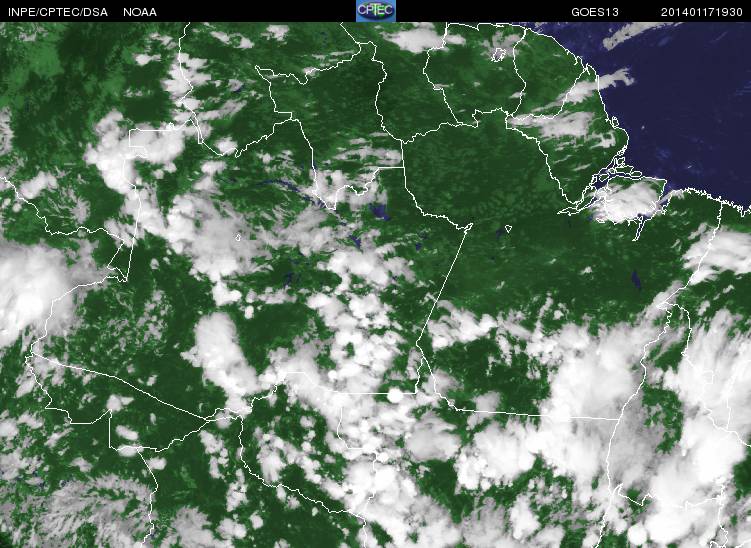Click the CPTEC logo in header
Viewport: 751px width, 548px height.
point(376,11)
